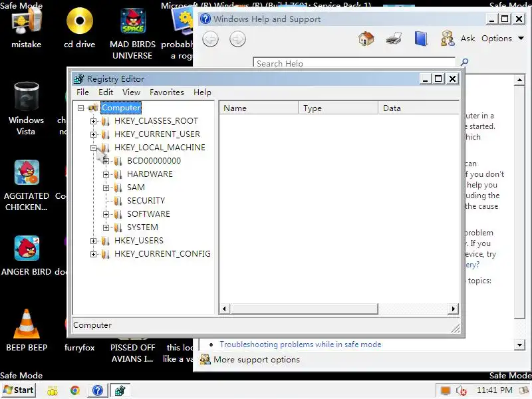This screenshot has width=532, height=399.
Task: Open Registry Editor Help menu
Action: (x=202, y=92)
